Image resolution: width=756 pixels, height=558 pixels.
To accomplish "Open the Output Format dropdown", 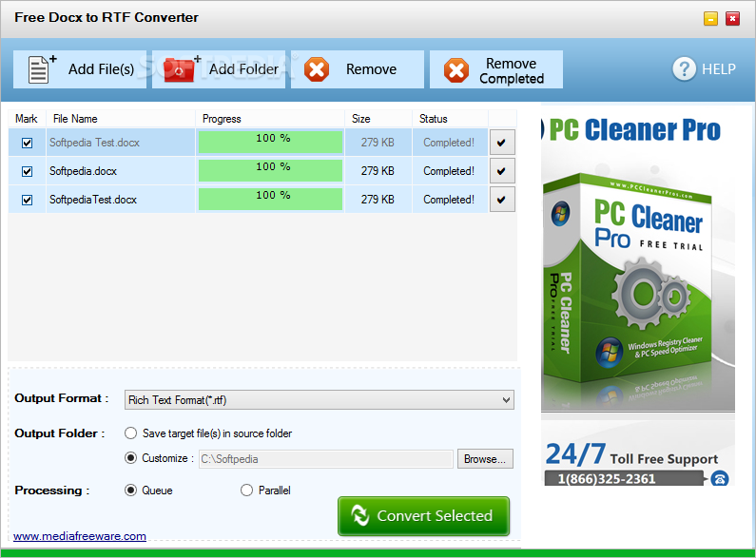I will point(320,400).
